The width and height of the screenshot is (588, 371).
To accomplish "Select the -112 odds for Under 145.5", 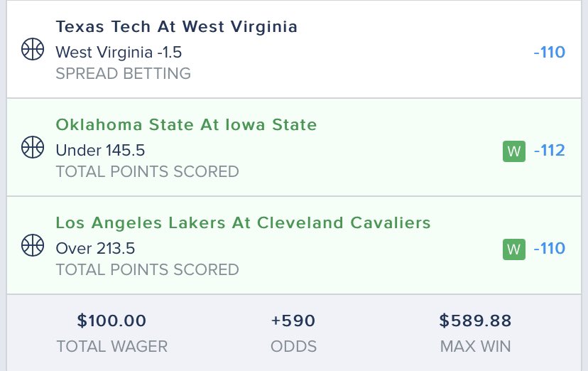I will 550,151.
